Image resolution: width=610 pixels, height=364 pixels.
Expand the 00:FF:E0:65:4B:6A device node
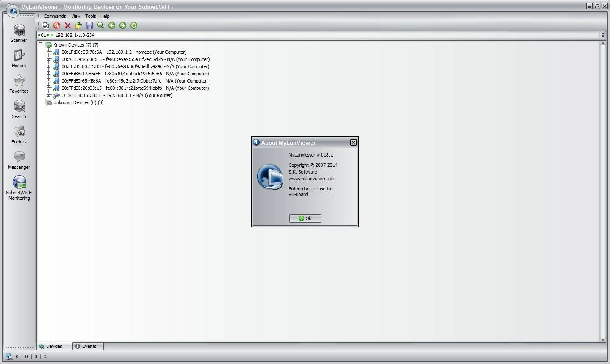(49, 80)
